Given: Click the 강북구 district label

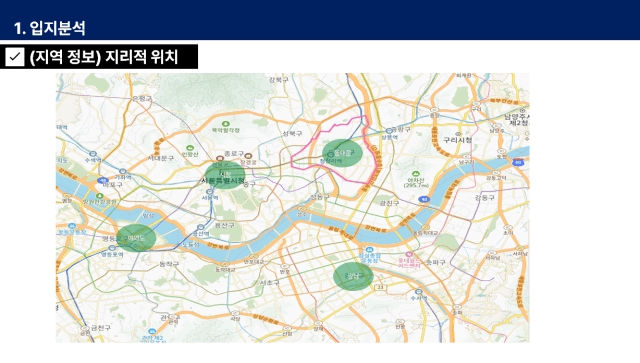Looking at the screenshot, I should 279,80.
